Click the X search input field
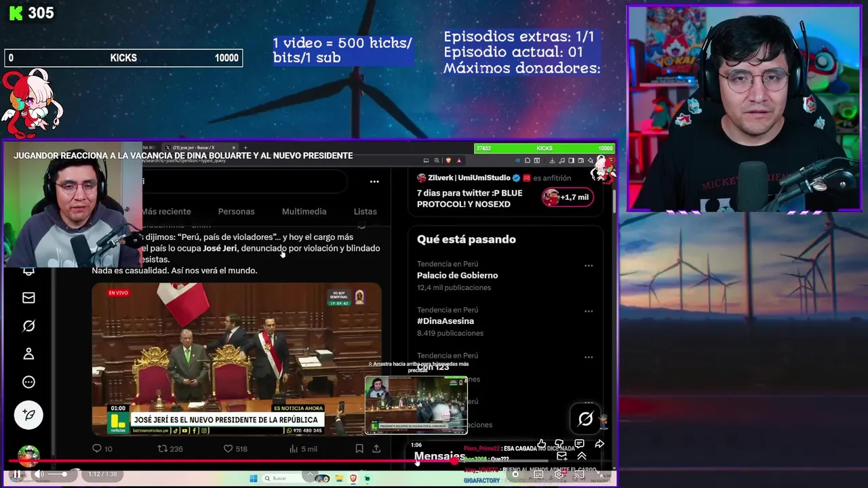Image resolution: width=868 pixels, height=488 pixels. (244, 182)
